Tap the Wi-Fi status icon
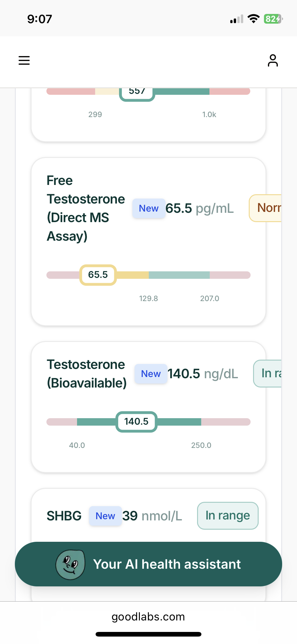Screen dimensions: 297x644 pos(254,19)
